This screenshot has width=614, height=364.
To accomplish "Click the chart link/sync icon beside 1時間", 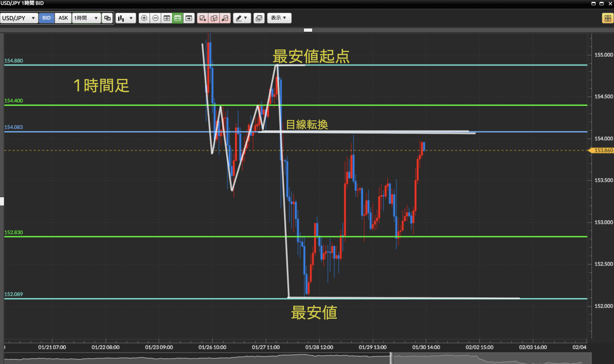I will tap(107, 18).
